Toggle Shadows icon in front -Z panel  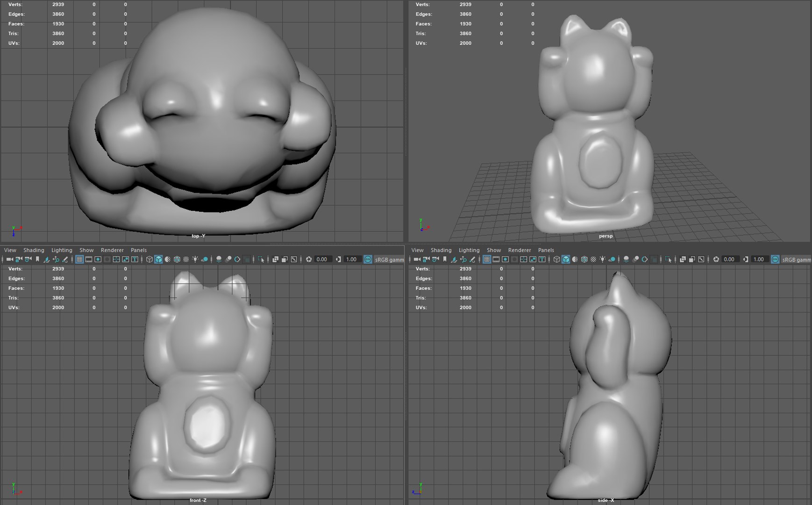205,260
